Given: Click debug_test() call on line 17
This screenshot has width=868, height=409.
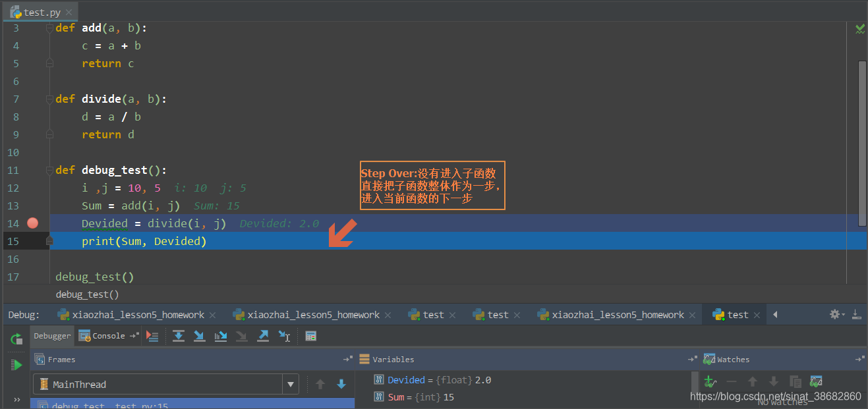Looking at the screenshot, I should (x=95, y=277).
